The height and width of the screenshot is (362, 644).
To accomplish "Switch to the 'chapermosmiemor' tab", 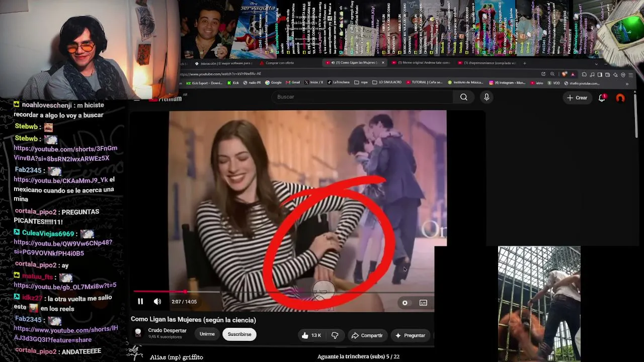I will point(487,63).
